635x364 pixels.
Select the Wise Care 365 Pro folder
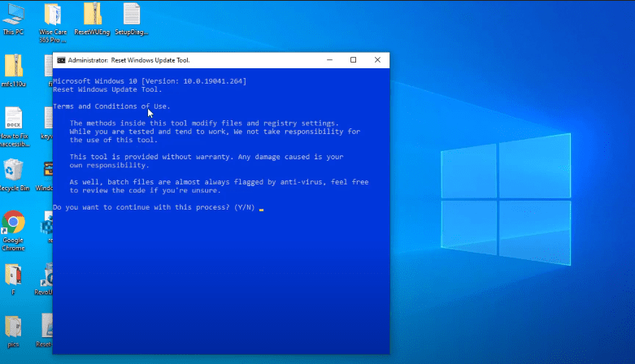pos(53,23)
